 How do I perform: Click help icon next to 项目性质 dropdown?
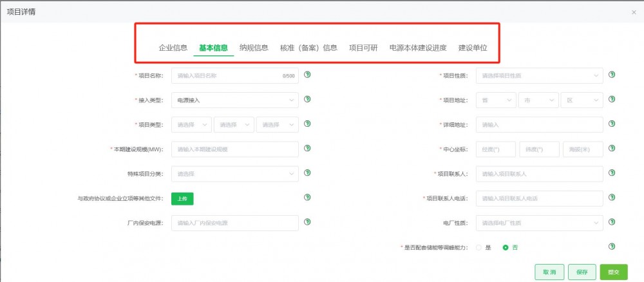(x=612, y=75)
